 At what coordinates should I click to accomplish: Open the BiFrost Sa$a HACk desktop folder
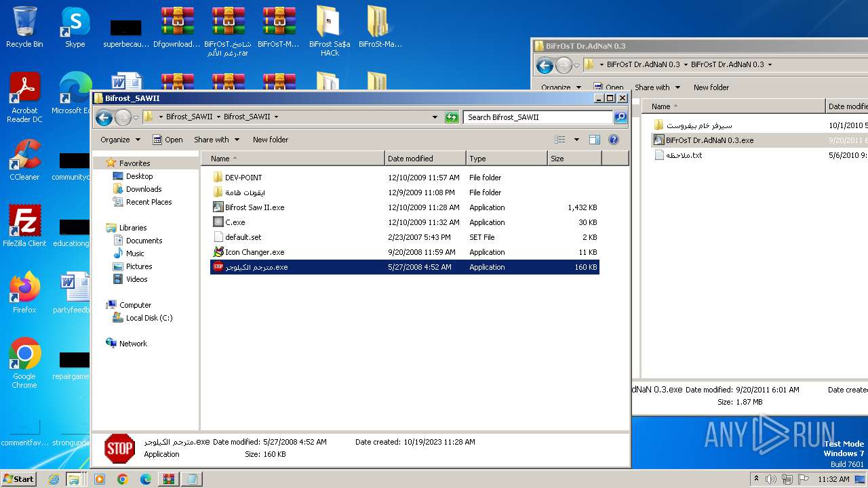(330, 31)
